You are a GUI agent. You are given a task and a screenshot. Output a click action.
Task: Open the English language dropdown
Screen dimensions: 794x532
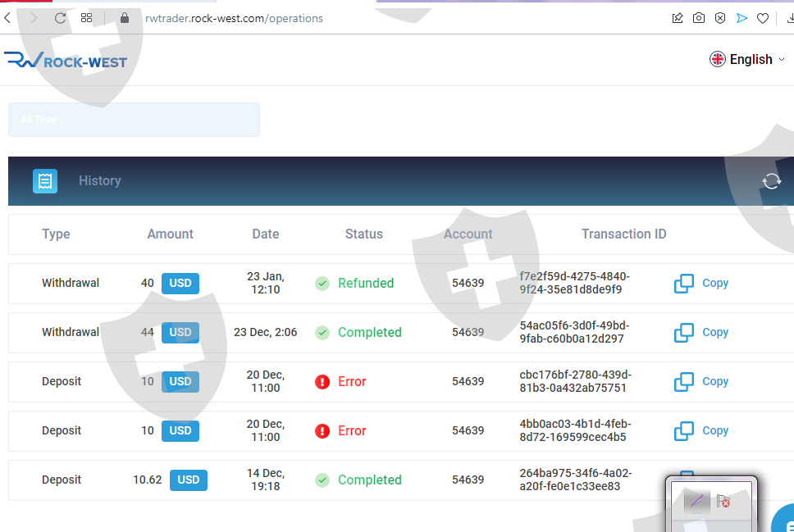pyautogui.click(x=747, y=59)
